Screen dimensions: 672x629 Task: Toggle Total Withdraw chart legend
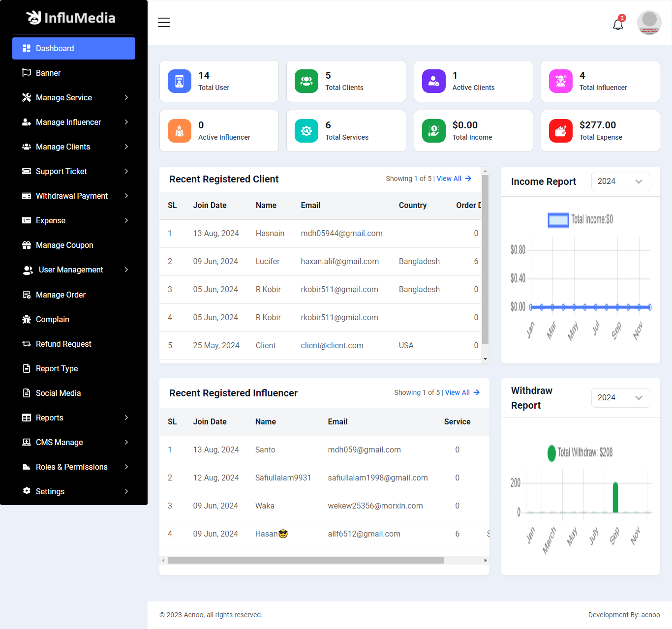[x=580, y=452]
